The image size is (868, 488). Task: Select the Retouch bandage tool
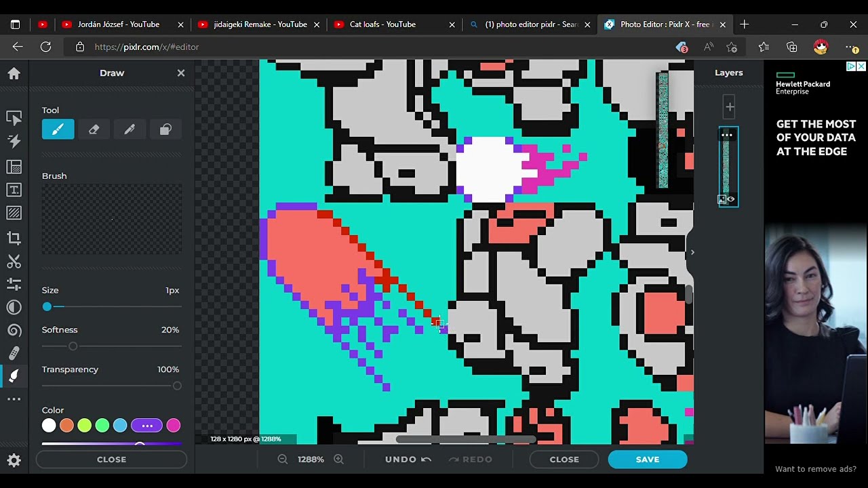tap(14, 353)
